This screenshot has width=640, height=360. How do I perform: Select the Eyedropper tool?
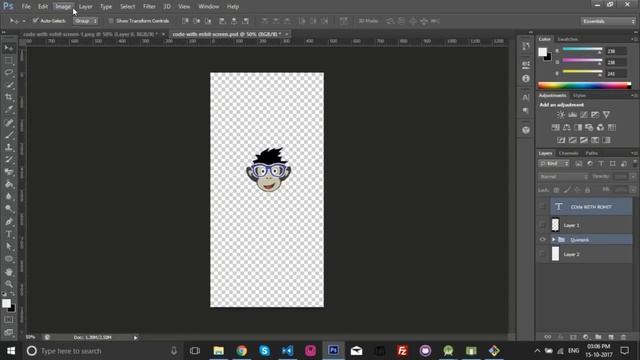coord(9,109)
